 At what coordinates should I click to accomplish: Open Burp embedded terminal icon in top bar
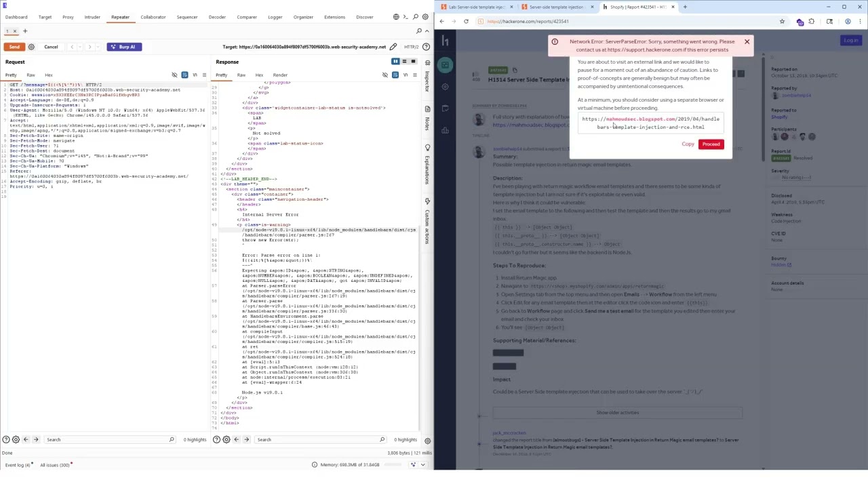[x=406, y=17]
